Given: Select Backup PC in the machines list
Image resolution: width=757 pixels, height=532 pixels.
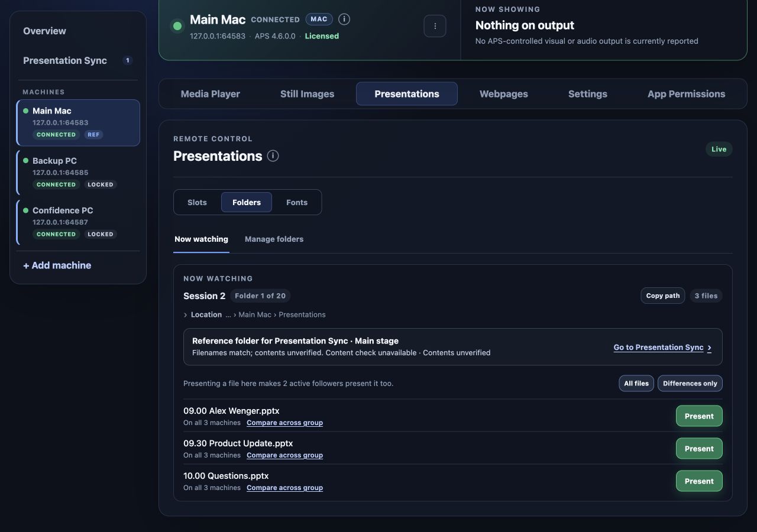Looking at the screenshot, I should click(78, 172).
